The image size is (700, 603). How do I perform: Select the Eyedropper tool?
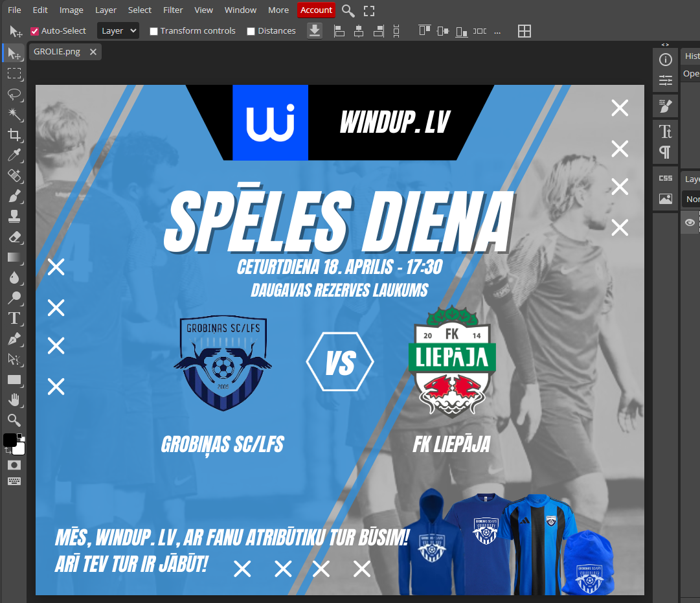[x=14, y=155]
